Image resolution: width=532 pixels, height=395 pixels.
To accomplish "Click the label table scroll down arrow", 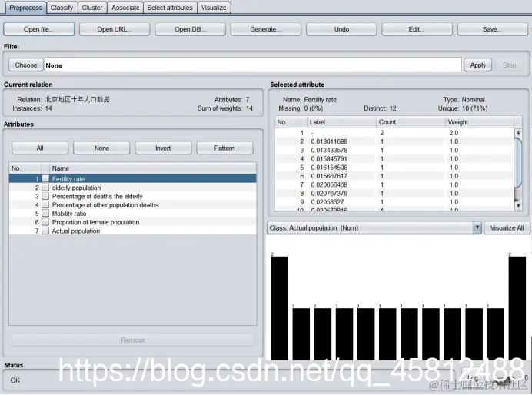I will click(518, 205).
